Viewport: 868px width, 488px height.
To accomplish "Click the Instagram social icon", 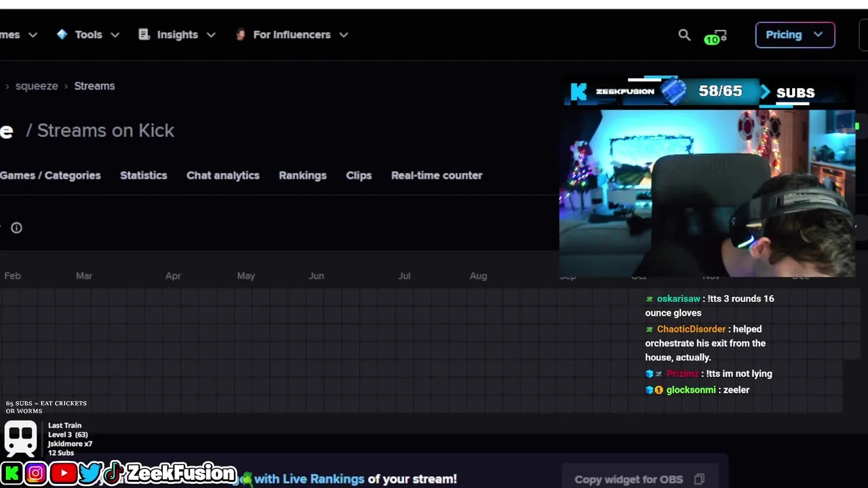I will pyautogui.click(x=36, y=472).
